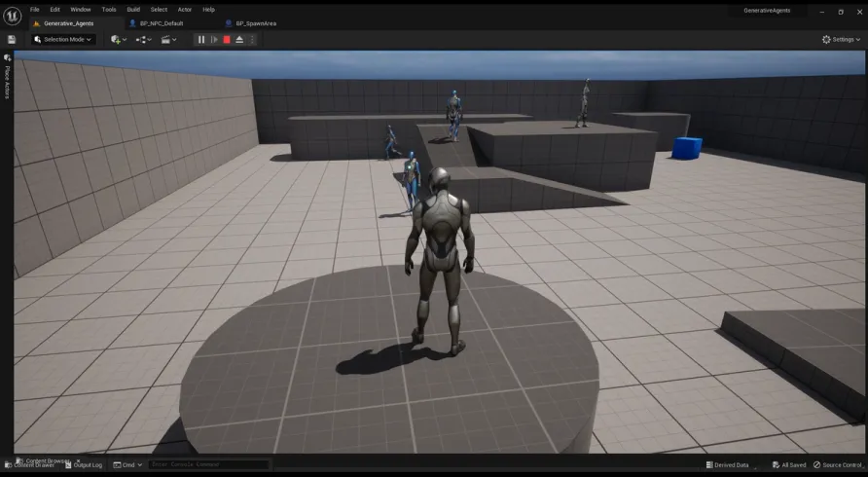Stop the play session with the red button
The width and height of the screenshot is (868, 477).
click(227, 40)
